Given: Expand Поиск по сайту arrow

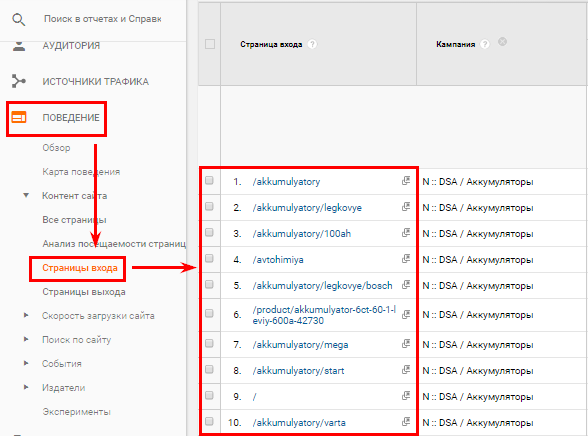Looking at the screenshot, I should point(26,339).
